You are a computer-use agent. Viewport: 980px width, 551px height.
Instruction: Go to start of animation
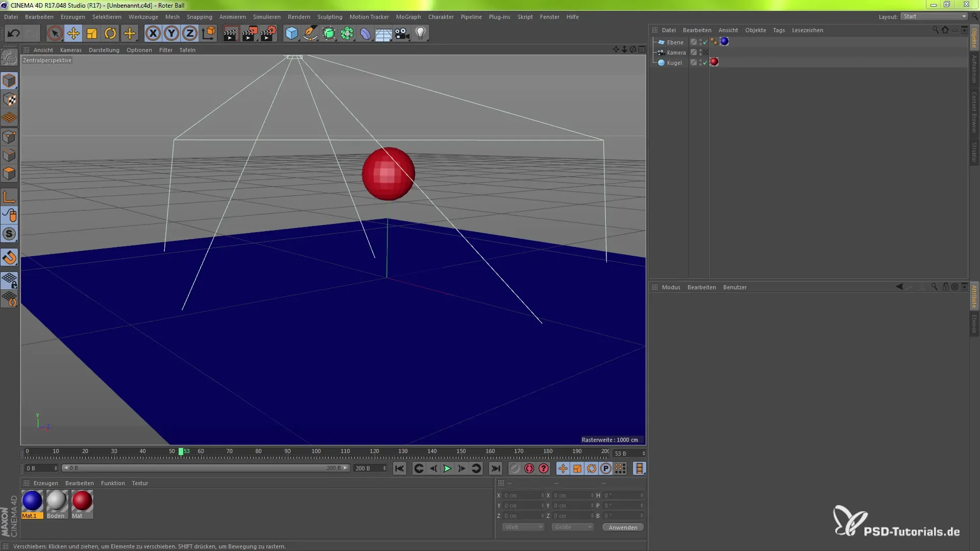[400, 468]
